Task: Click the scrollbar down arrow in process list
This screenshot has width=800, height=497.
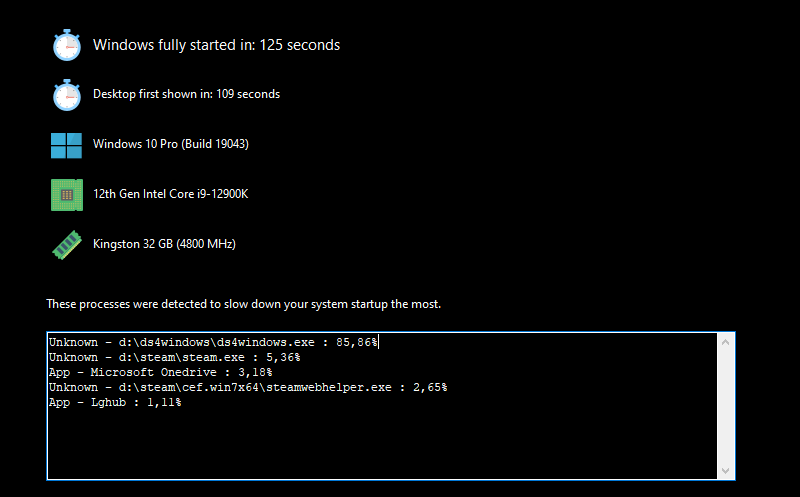Action: pyautogui.click(x=726, y=470)
